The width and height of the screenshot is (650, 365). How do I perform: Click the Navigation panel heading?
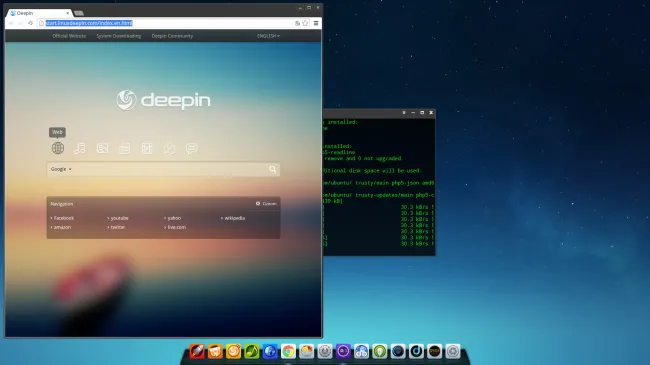point(62,204)
